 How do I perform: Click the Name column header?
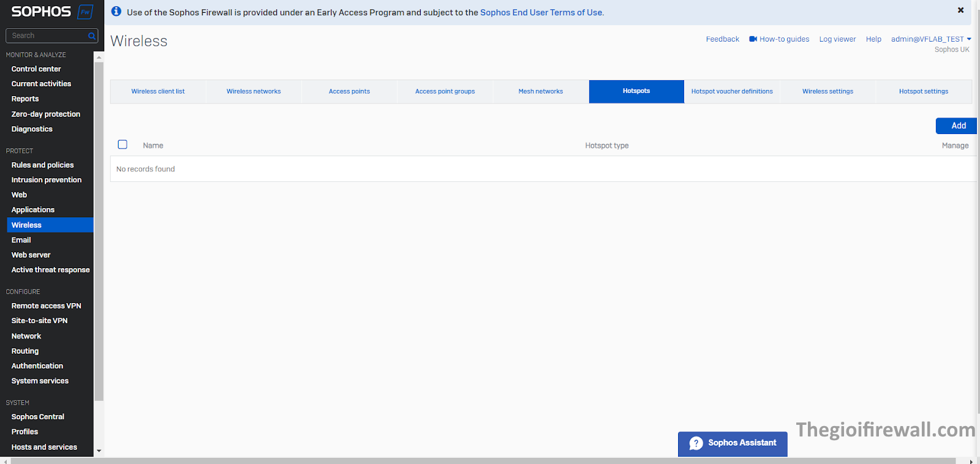pyautogui.click(x=153, y=146)
